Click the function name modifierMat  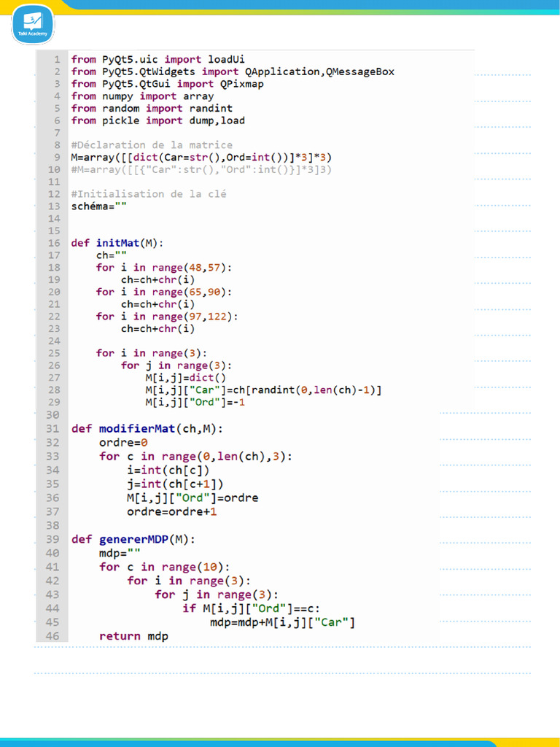pos(137,429)
